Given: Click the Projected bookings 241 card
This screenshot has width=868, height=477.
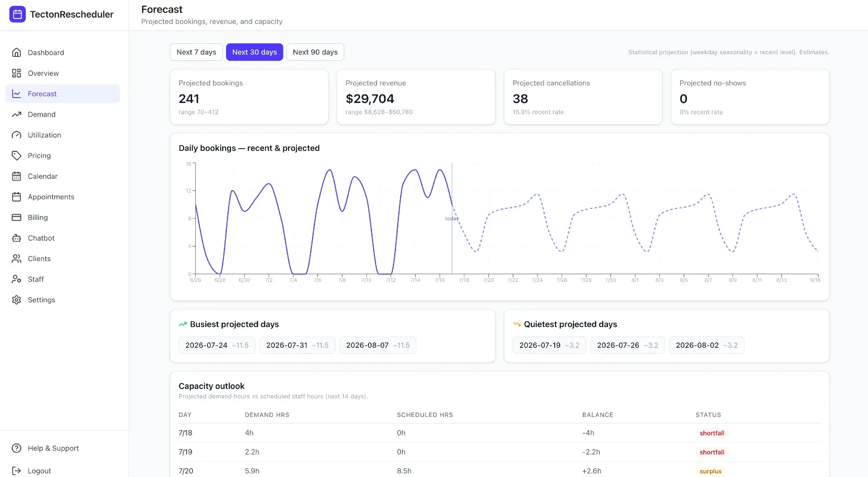Looking at the screenshot, I should [249, 97].
